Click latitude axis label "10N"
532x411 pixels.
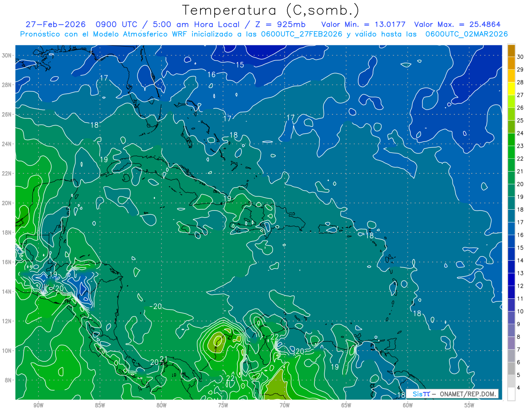click(8, 350)
